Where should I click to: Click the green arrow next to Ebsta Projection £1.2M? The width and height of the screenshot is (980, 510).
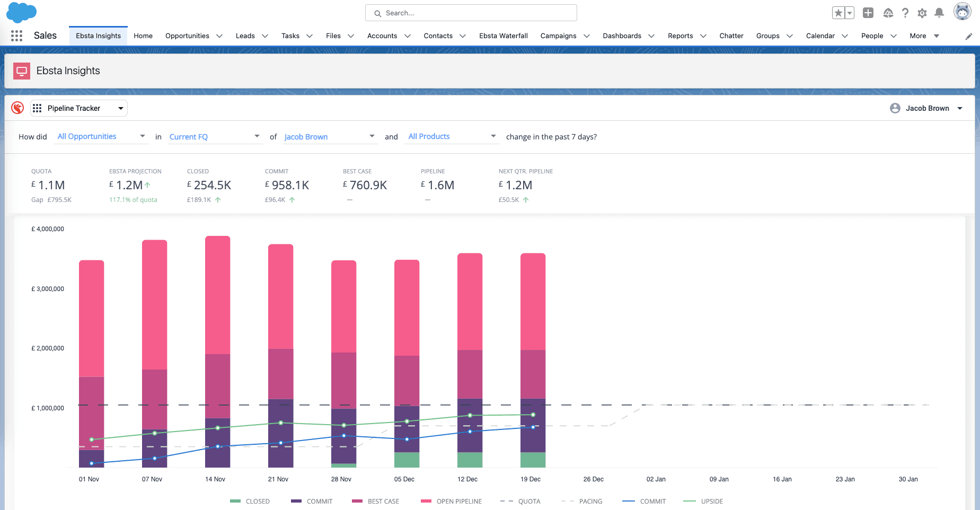tap(147, 185)
